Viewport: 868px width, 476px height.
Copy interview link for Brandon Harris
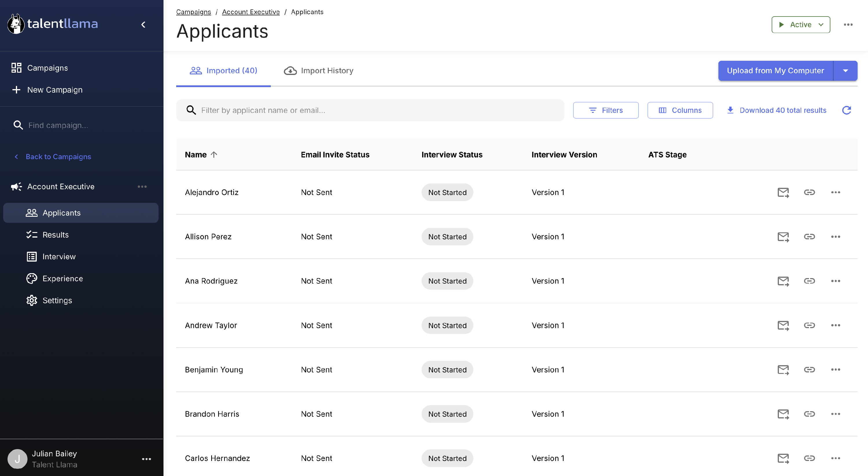tap(809, 414)
